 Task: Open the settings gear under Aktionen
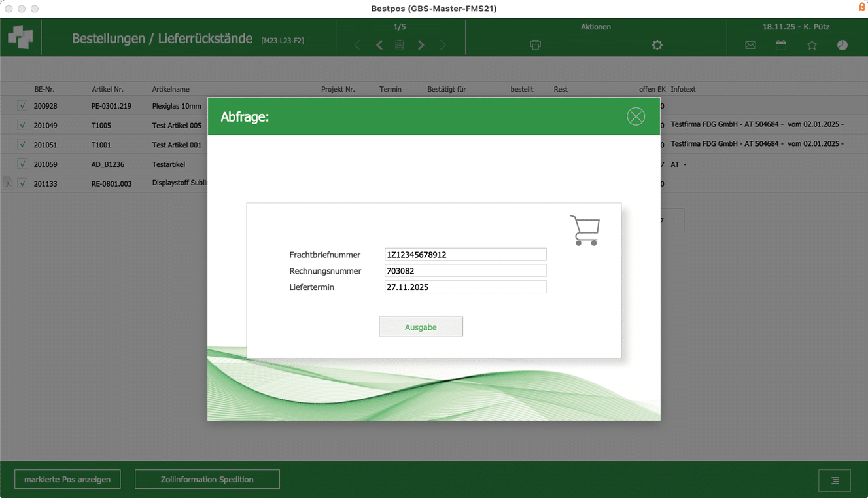[657, 45]
